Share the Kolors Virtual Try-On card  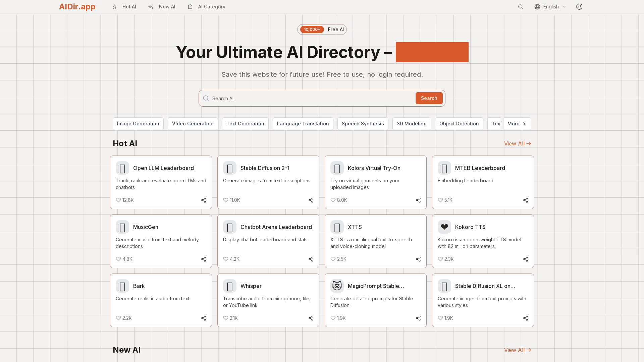(x=418, y=200)
